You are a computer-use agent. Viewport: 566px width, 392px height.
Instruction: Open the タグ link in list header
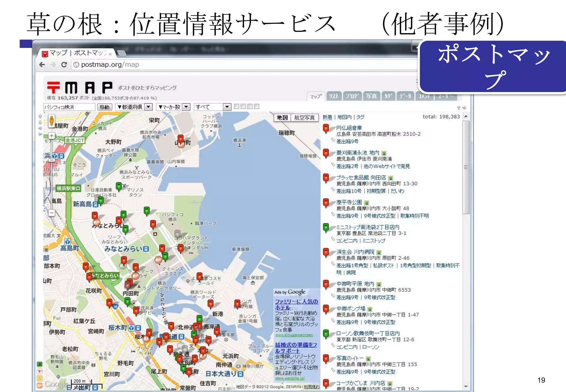tap(360, 117)
